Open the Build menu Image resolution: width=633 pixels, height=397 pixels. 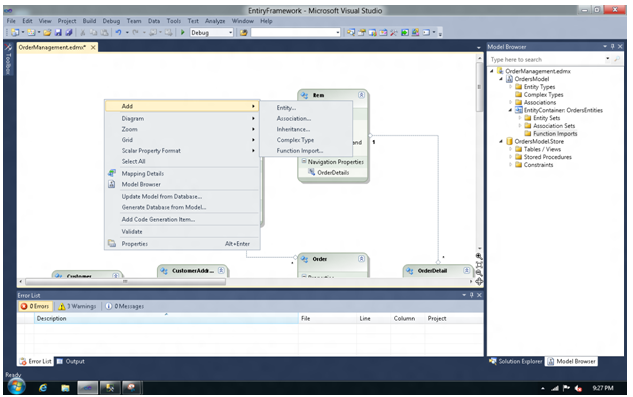(x=89, y=21)
